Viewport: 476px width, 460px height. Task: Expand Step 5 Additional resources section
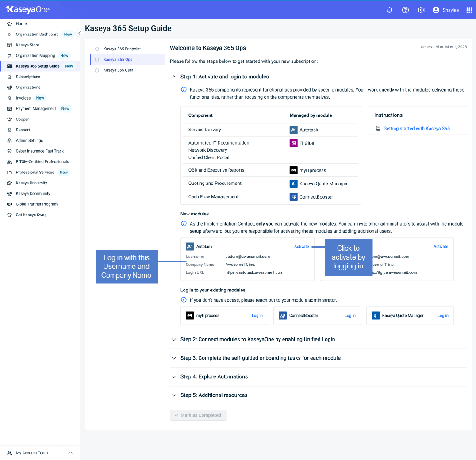click(x=174, y=395)
